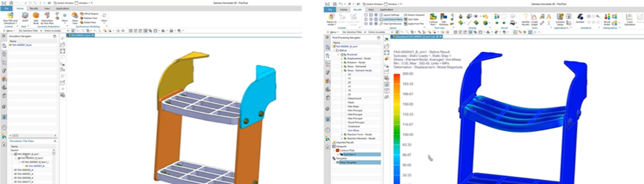Open the No Selection Filter dropdown on left

point(30,31)
